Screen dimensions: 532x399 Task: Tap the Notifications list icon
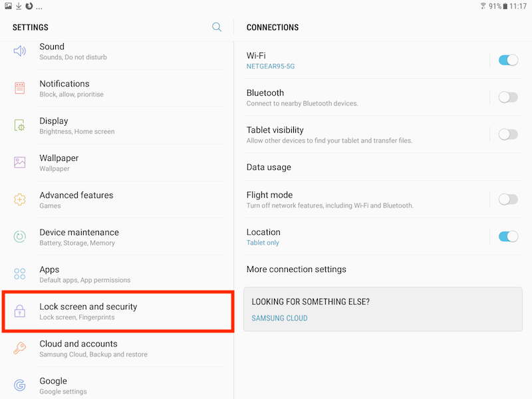tap(20, 88)
